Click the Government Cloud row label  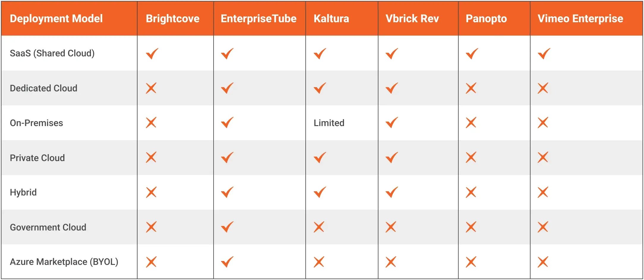pos(48,227)
